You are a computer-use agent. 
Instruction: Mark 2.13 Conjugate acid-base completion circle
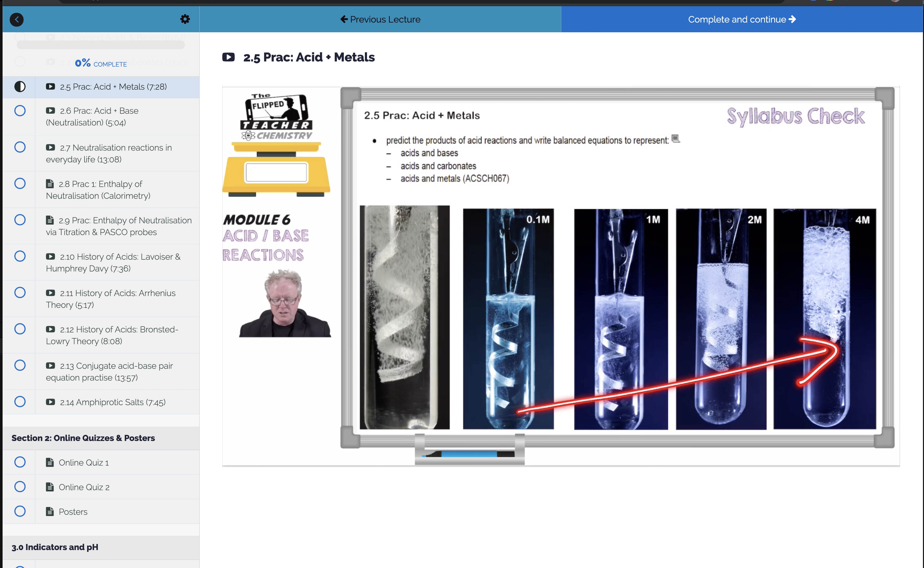[x=20, y=365]
